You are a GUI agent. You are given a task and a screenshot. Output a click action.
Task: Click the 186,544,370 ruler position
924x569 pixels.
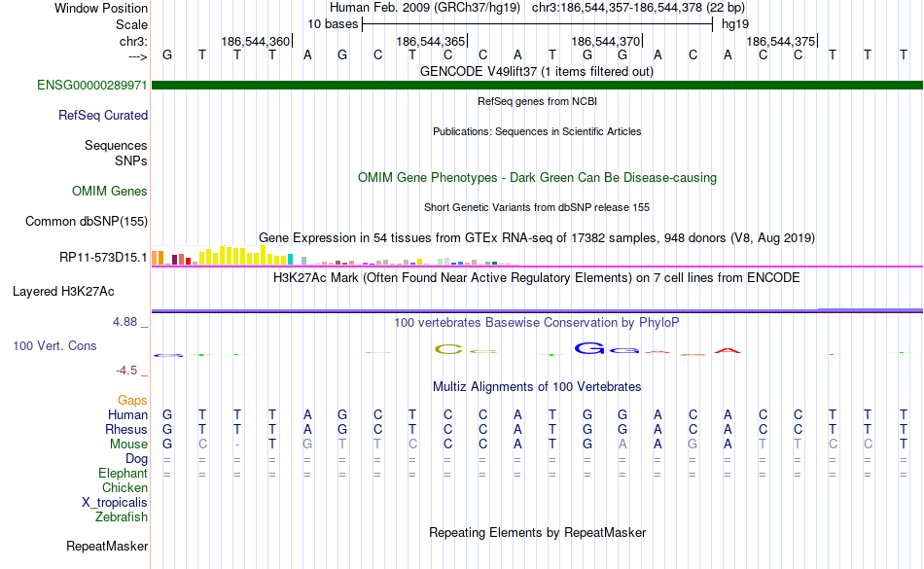tap(606, 41)
